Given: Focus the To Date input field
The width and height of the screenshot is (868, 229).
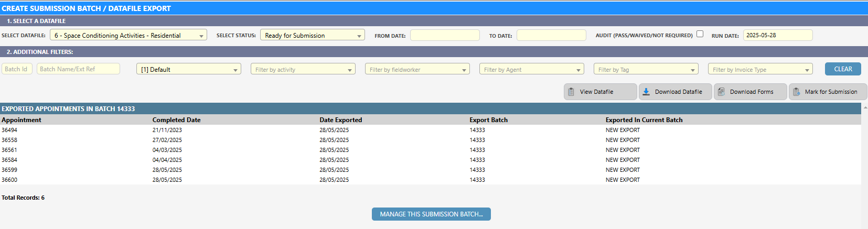Looking at the screenshot, I should (551, 35).
